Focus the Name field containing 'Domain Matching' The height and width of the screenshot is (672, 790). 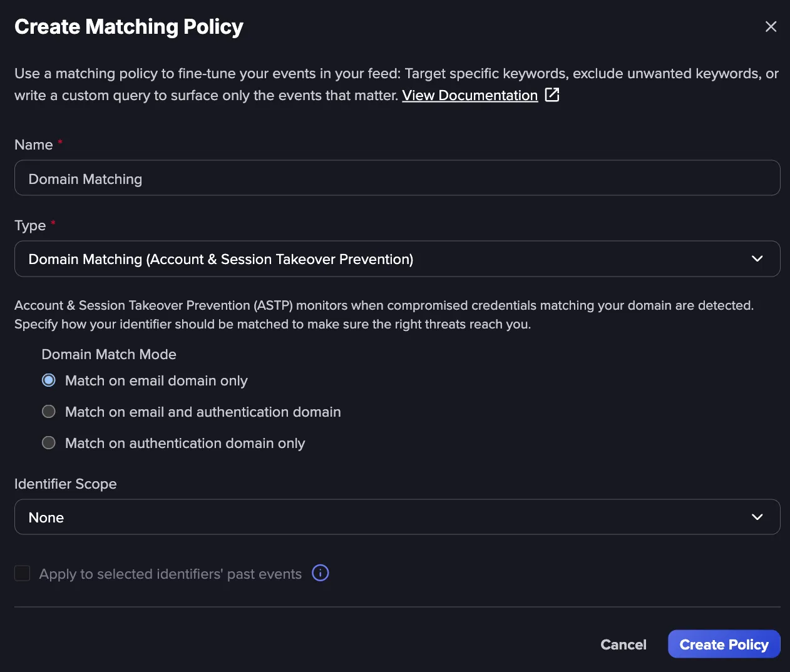(397, 178)
